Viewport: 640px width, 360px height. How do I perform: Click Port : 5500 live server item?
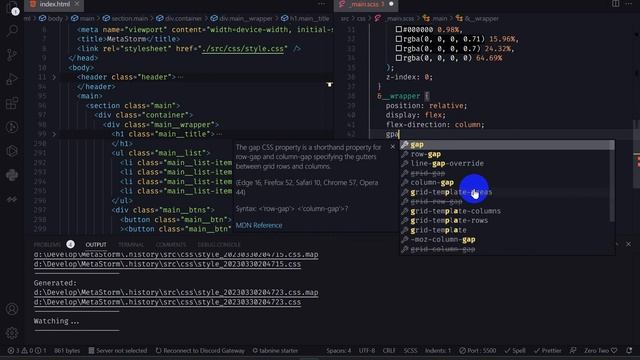477,351
